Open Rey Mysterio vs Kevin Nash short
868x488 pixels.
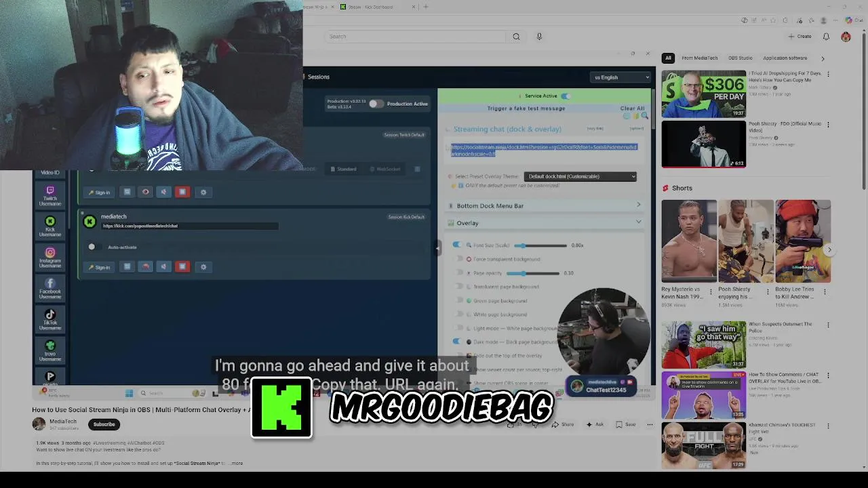coord(689,241)
